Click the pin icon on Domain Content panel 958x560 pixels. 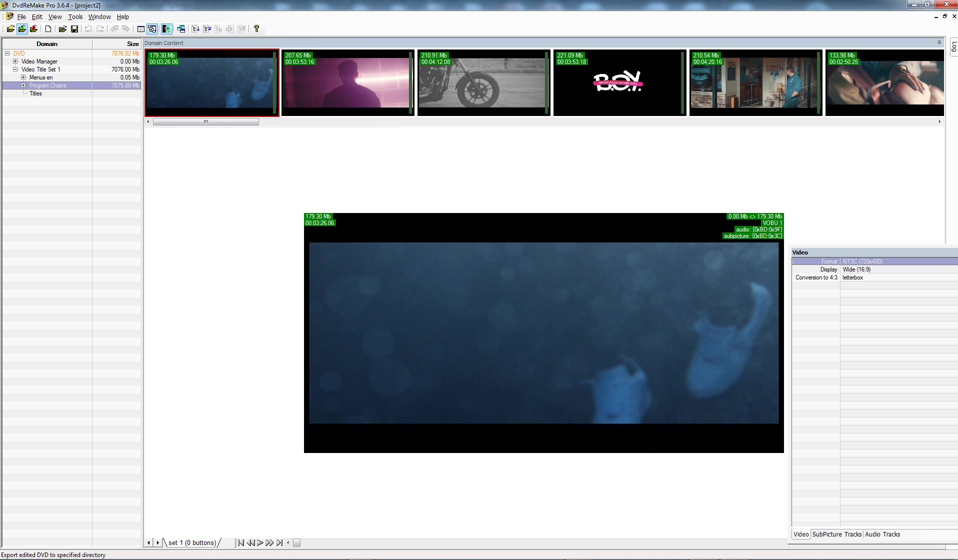tap(939, 42)
